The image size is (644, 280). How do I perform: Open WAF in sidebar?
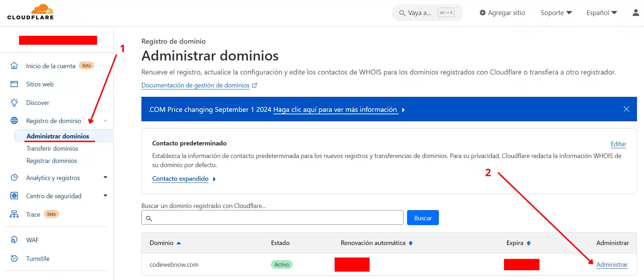[x=33, y=240]
